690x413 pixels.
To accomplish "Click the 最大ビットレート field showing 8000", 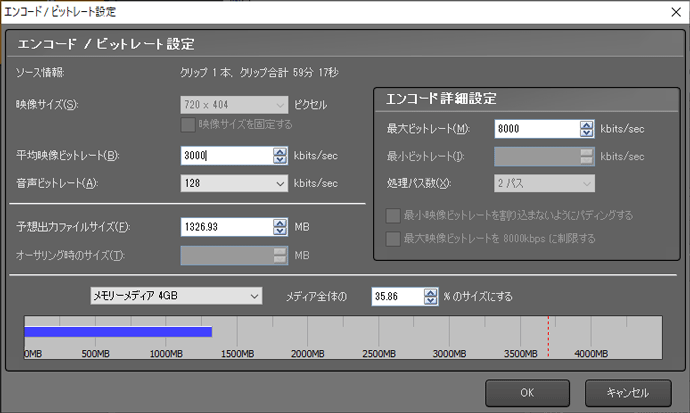I will coord(535,128).
